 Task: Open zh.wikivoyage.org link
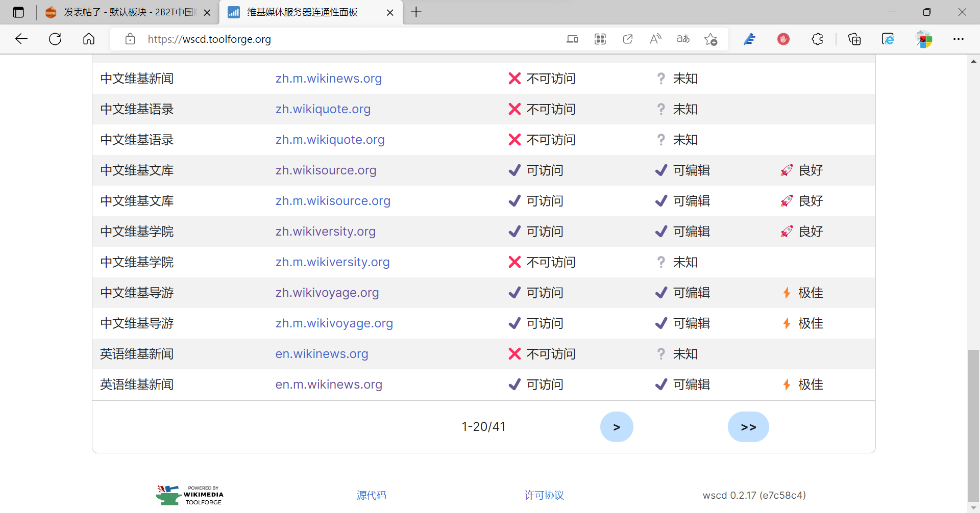(x=327, y=293)
